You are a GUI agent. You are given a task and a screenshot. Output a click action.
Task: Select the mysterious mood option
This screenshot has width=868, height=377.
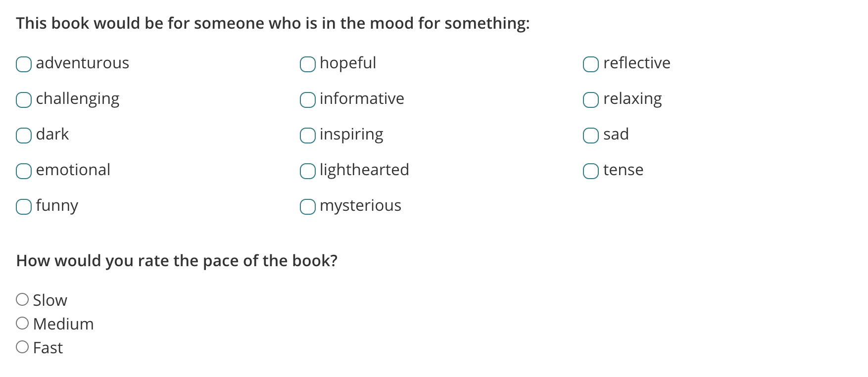click(x=307, y=207)
